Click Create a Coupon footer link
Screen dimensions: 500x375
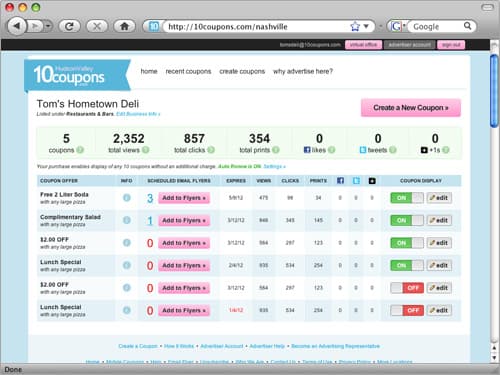tap(138, 346)
